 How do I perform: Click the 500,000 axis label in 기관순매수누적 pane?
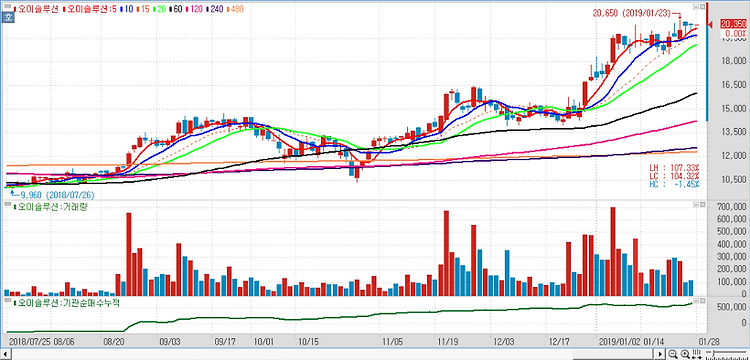(731, 307)
